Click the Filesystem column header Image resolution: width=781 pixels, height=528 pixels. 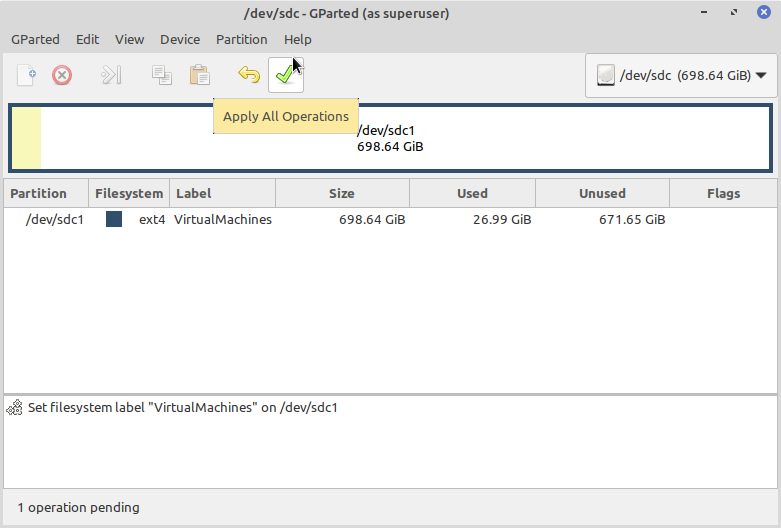[128, 193]
